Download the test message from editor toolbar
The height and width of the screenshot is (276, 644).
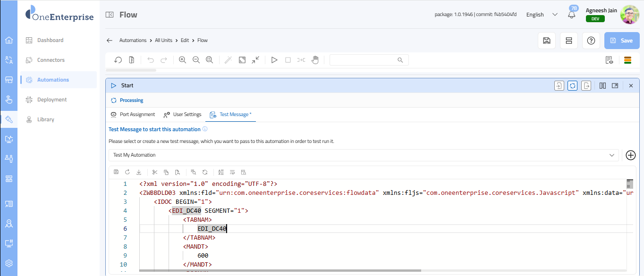click(139, 172)
